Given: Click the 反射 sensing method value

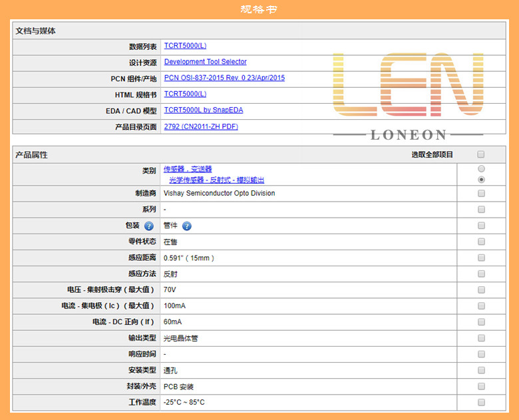Looking at the screenshot, I should pos(170,274).
